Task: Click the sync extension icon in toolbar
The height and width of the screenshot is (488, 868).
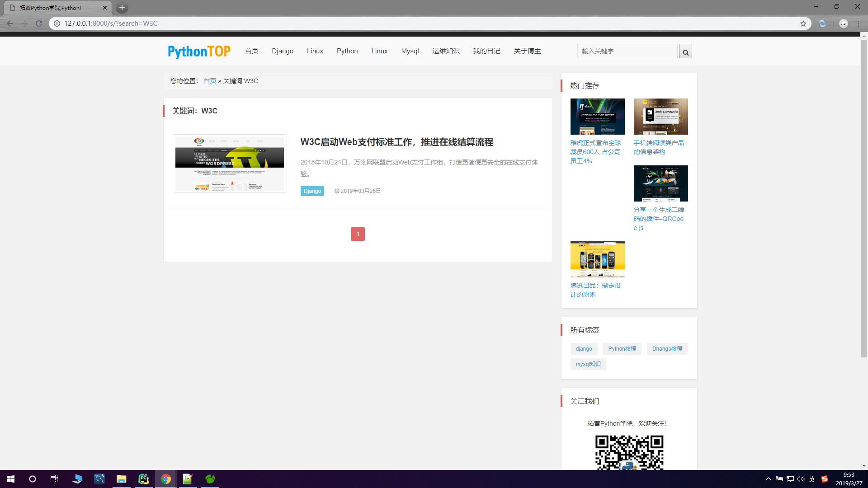Action: click(822, 23)
